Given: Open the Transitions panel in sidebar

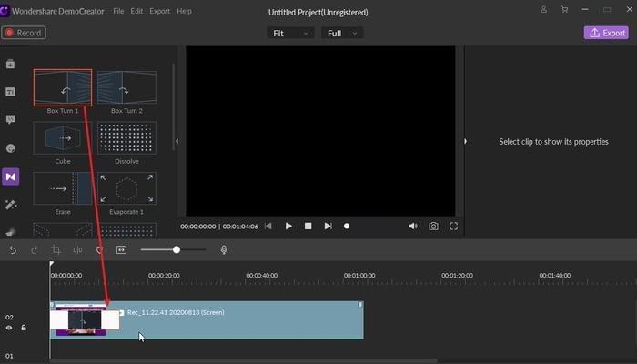Looking at the screenshot, I should tap(11, 176).
